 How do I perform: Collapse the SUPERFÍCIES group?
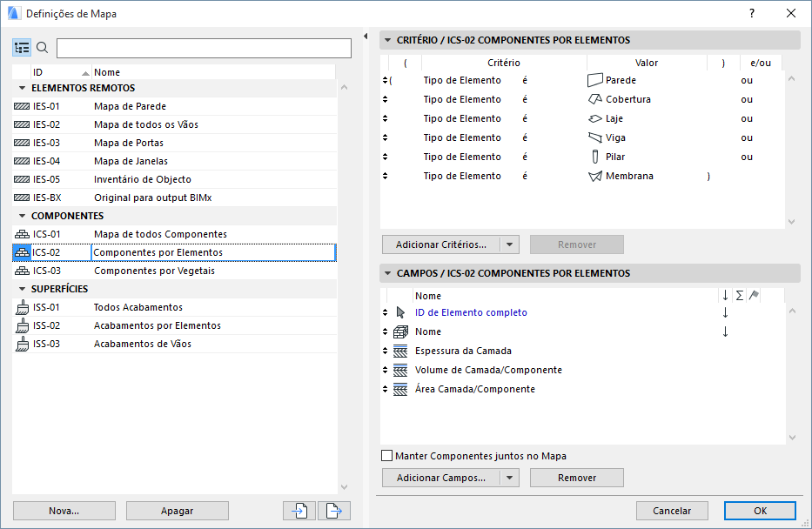tap(21, 289)
